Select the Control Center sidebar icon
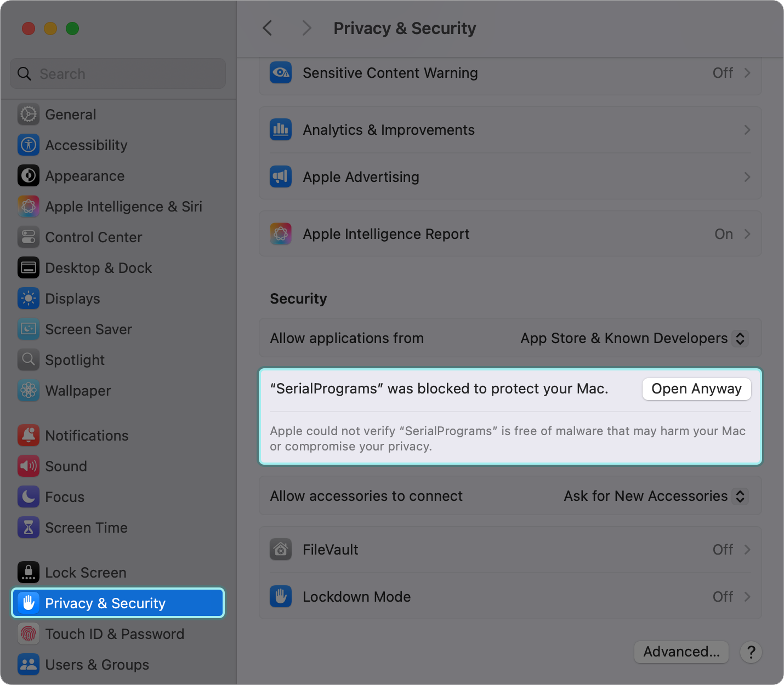 click(29, 237)
